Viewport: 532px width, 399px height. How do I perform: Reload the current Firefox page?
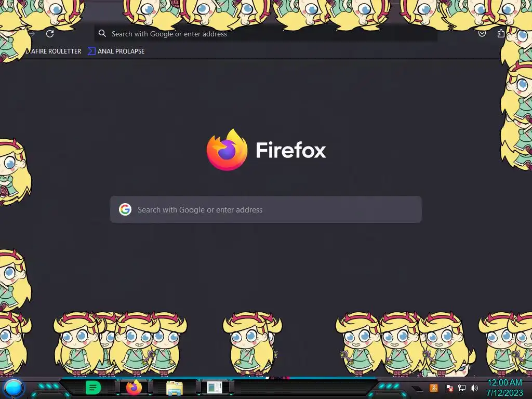[50, 34]
